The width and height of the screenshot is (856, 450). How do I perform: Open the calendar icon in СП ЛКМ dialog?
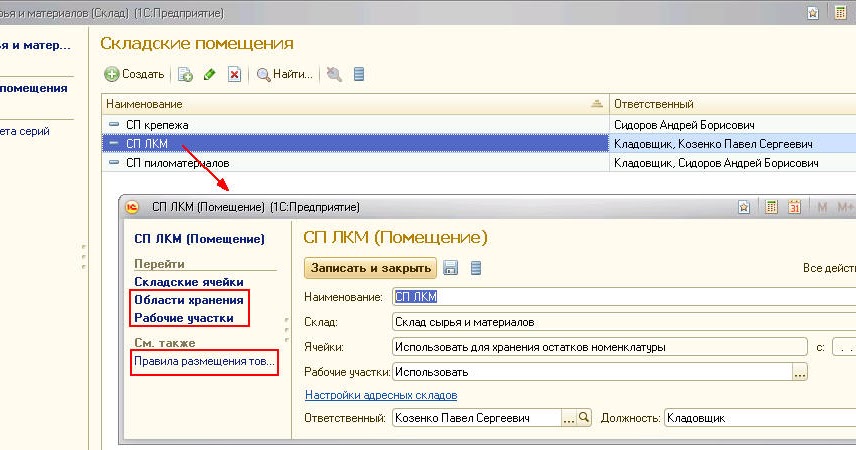[x=794, y=207]
